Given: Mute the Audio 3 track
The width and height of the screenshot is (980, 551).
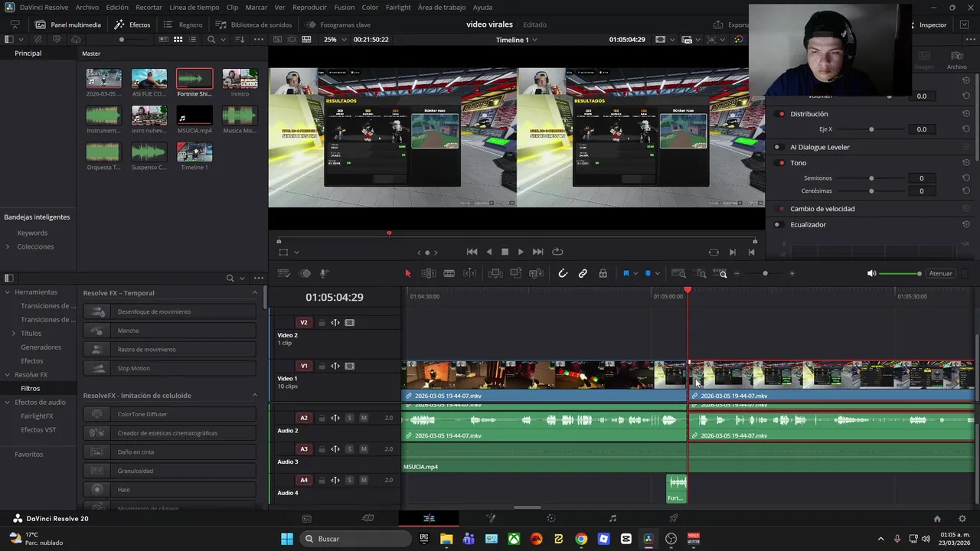Looking at the screenshot, I should pos(364,449).
